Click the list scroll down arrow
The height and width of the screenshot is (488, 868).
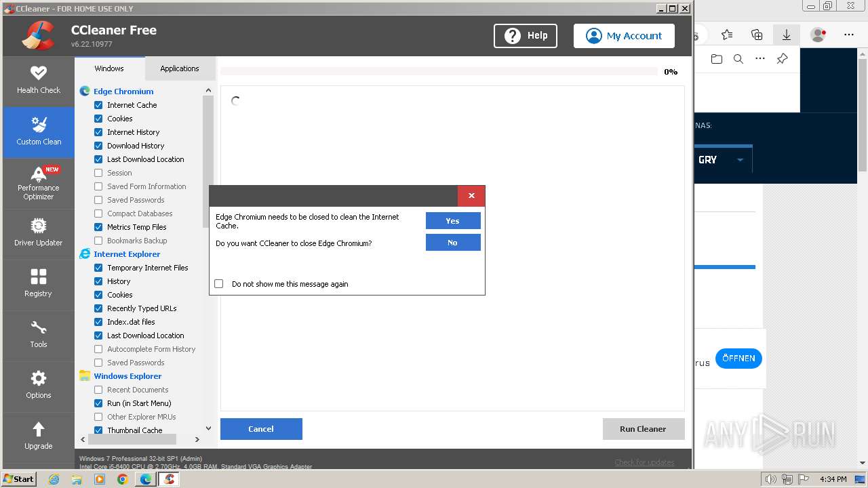tap(208, 428)
